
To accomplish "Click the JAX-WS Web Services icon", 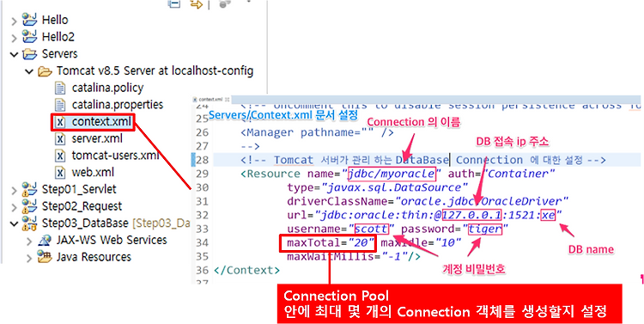I will point(45,240).
